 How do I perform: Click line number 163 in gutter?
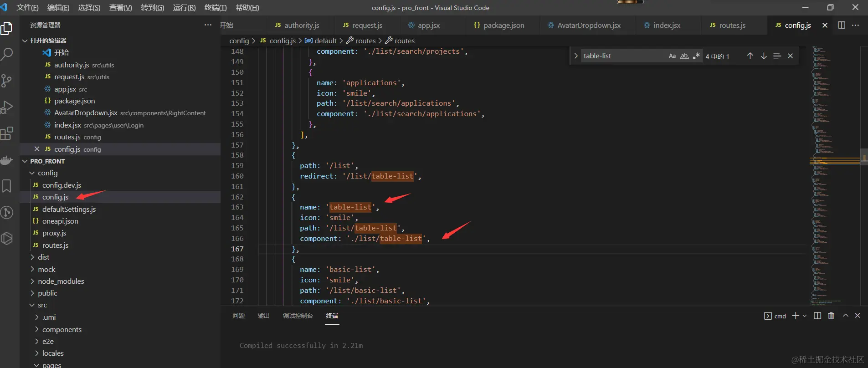pyautogui.click(x=237, y=207)
